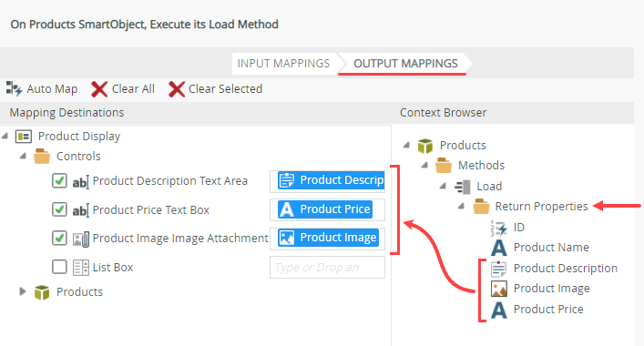Select the Product Image Image Attachment label

(x=180, y=239)
